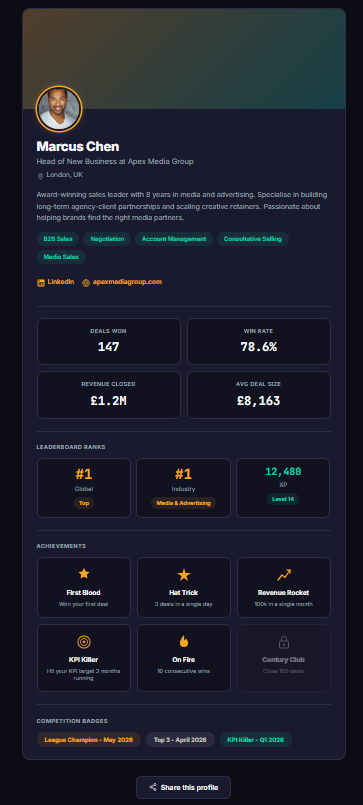Click the First Blood achievement title

coord(84,593)
